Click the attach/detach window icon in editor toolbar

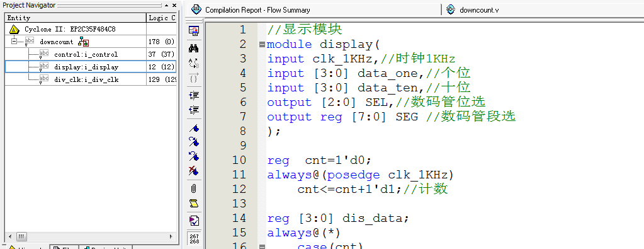tap(194, 30)
